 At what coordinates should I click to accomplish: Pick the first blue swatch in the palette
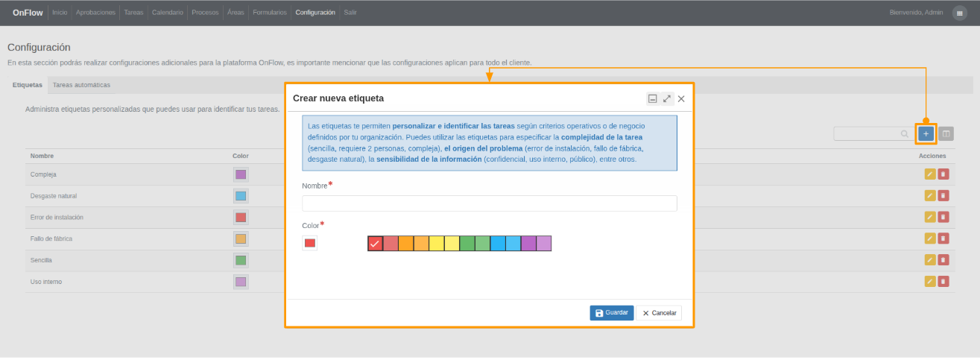[497, 244]
